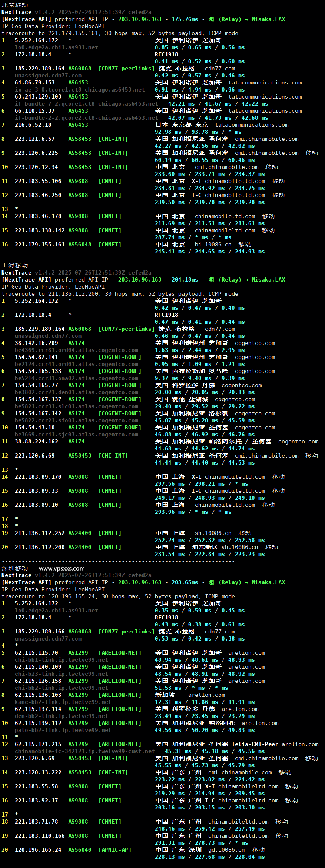The image size is (325, 868).
Task: Select hop IP "62.115.137.114"
Action: pos(38,709)
